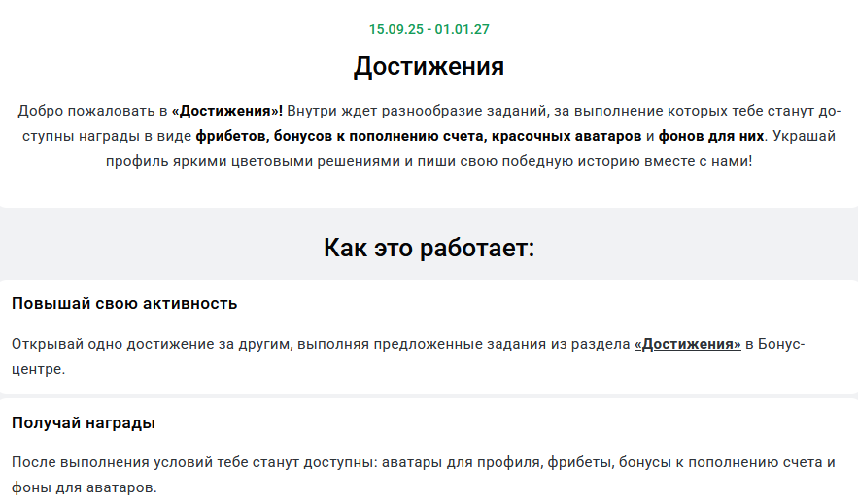This screenshot has width=858, height=504.
Task: Click the heading Как это работает:
Action: click(x=429, y=248)
